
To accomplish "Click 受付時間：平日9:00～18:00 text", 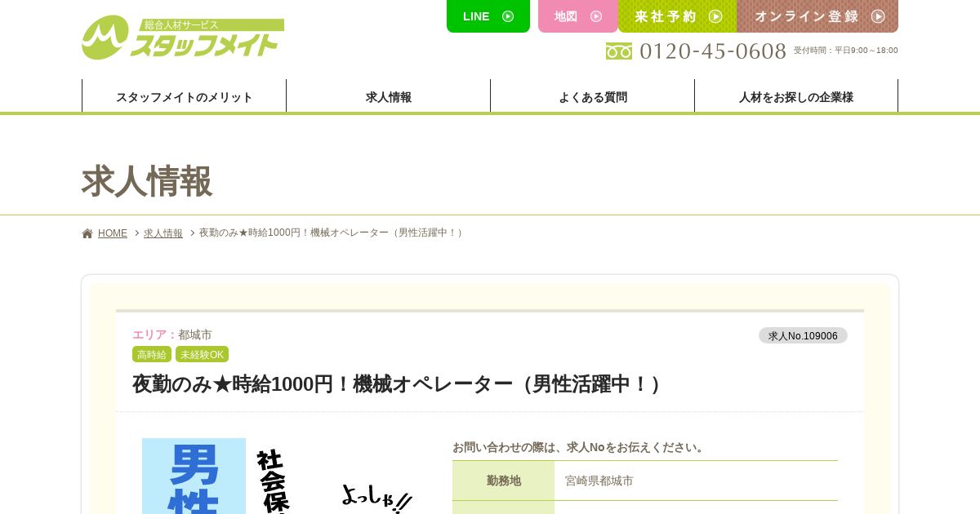I will [845, 51].
